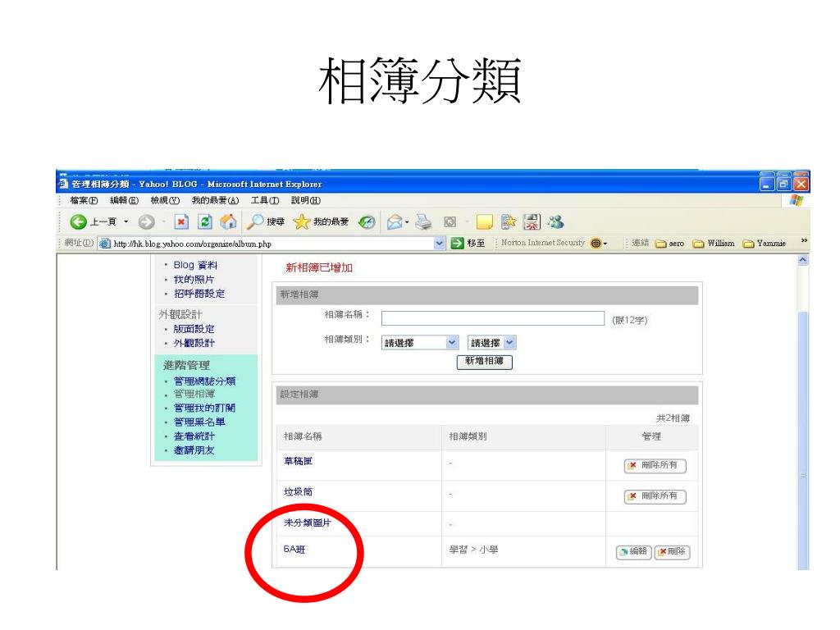Click the 學習 > 小學 category text
This screenshot has height=630, width=840.
click(473, 550)
